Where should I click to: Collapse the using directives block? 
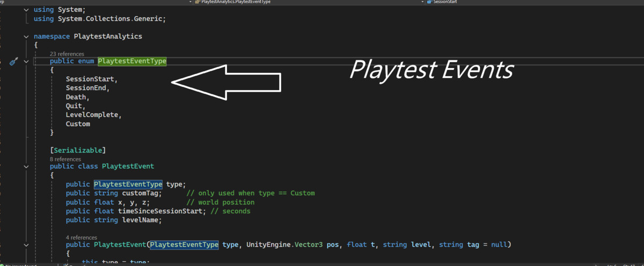[26, 10]
